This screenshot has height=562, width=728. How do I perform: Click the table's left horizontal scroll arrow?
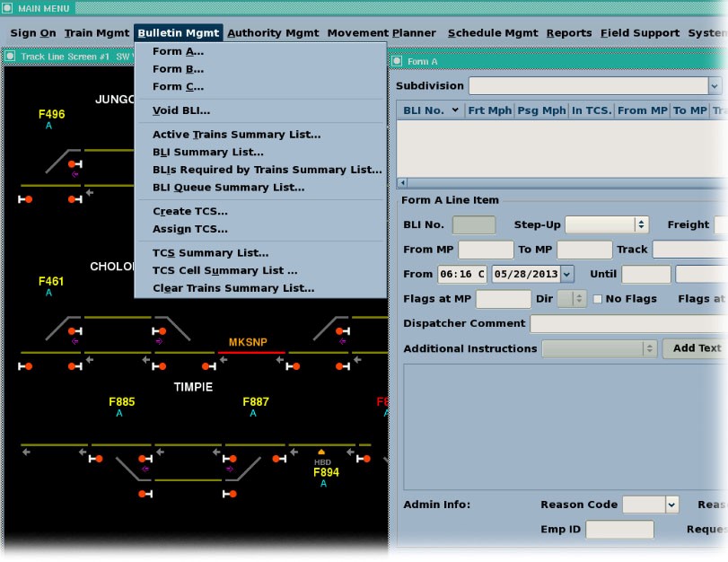pyautogui.click(x=402, y=182)
